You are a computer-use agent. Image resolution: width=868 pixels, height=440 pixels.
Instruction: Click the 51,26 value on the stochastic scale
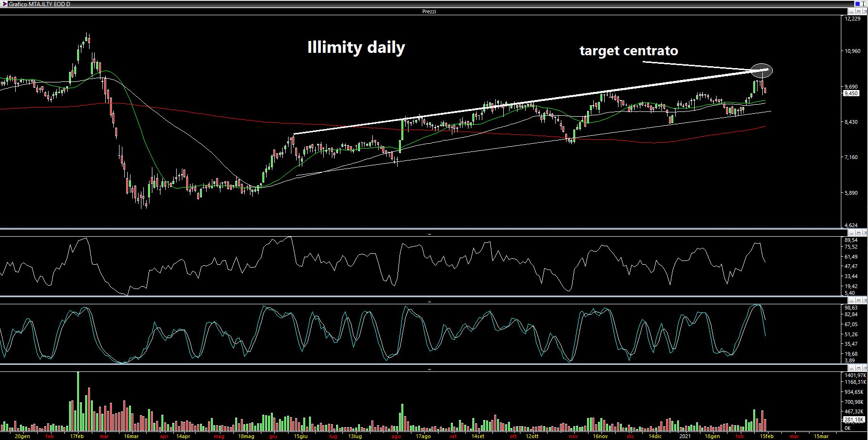pyautogui.click(x=851, y=334)
